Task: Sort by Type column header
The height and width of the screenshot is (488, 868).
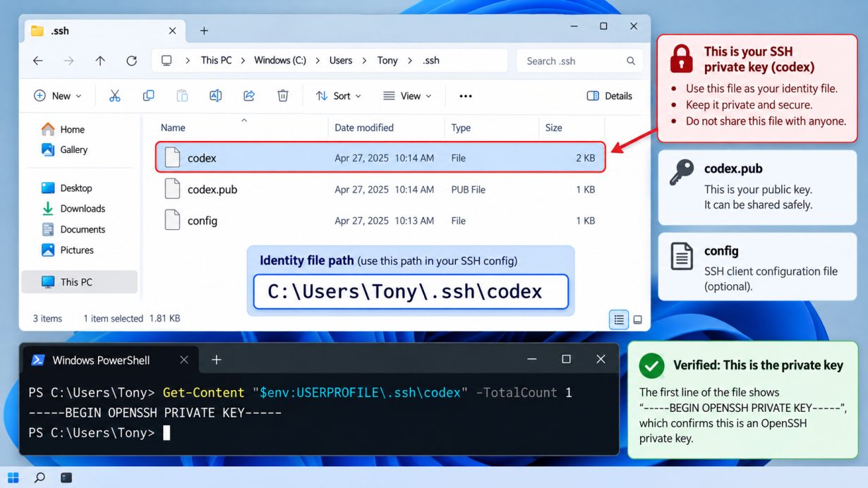Action: (x=461, y=128)
